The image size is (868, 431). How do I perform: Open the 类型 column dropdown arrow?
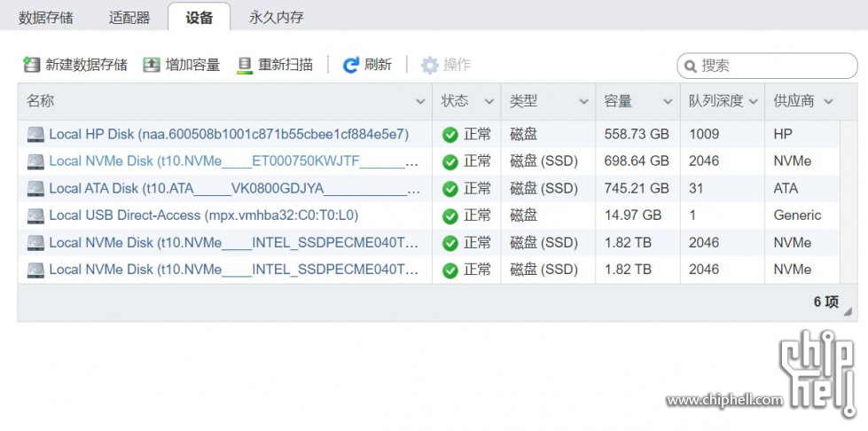pyautogui.click(x=583, y=102)
